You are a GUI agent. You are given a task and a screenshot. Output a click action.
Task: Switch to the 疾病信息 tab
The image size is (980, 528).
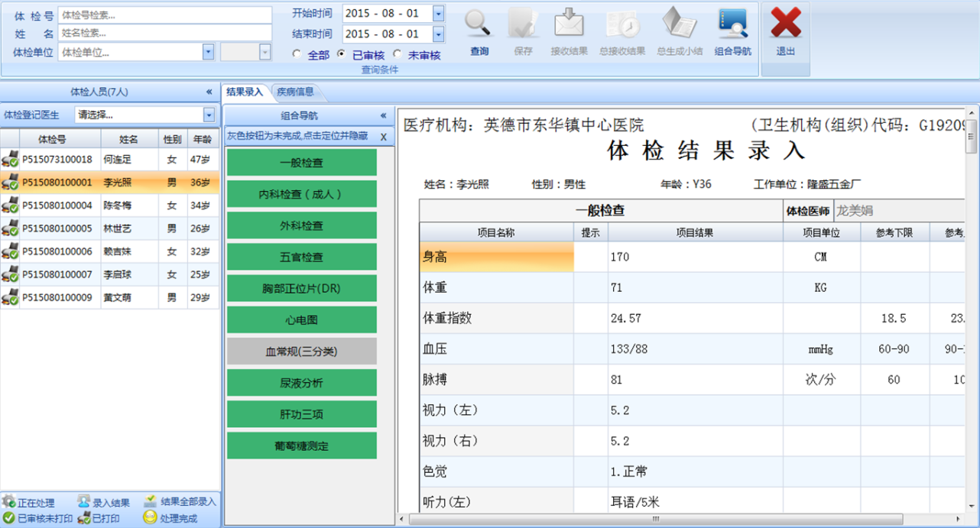click(295, 92)
